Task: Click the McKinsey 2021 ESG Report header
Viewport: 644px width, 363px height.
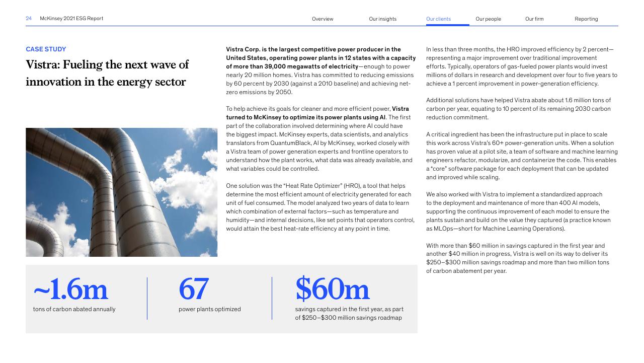Action: pos(71,19)
